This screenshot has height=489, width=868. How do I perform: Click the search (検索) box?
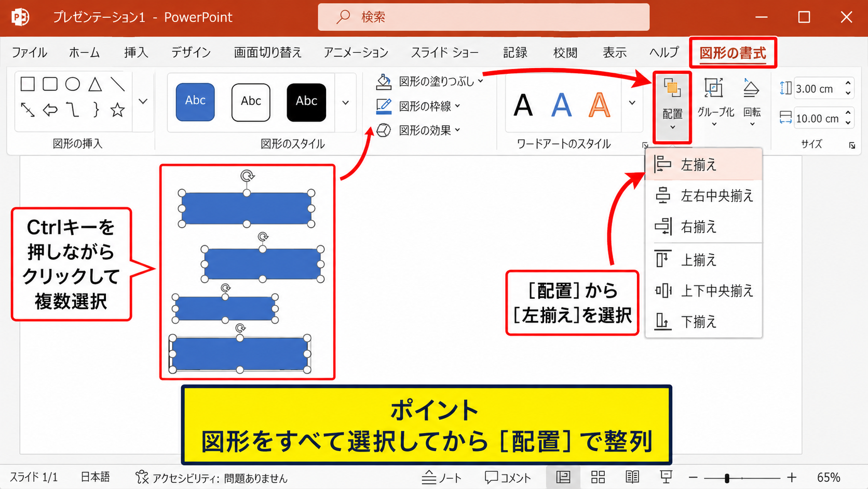(483, 17)
